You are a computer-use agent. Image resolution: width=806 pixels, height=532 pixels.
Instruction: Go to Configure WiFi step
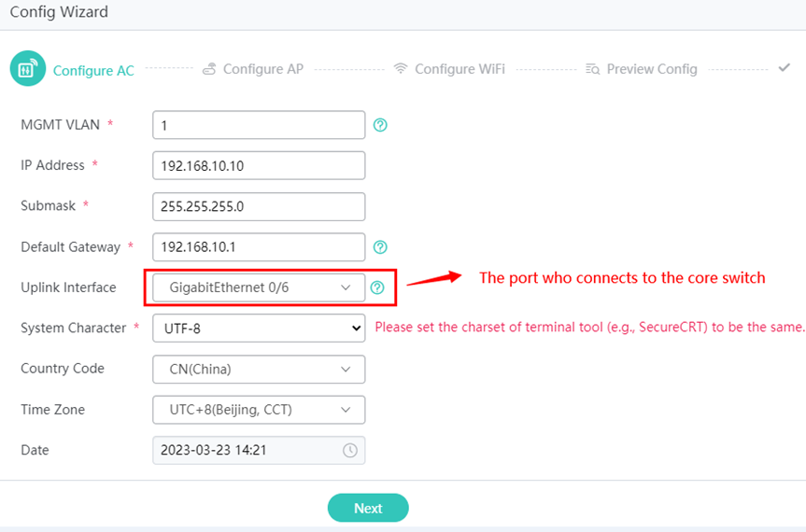click(x=460, y=69)
